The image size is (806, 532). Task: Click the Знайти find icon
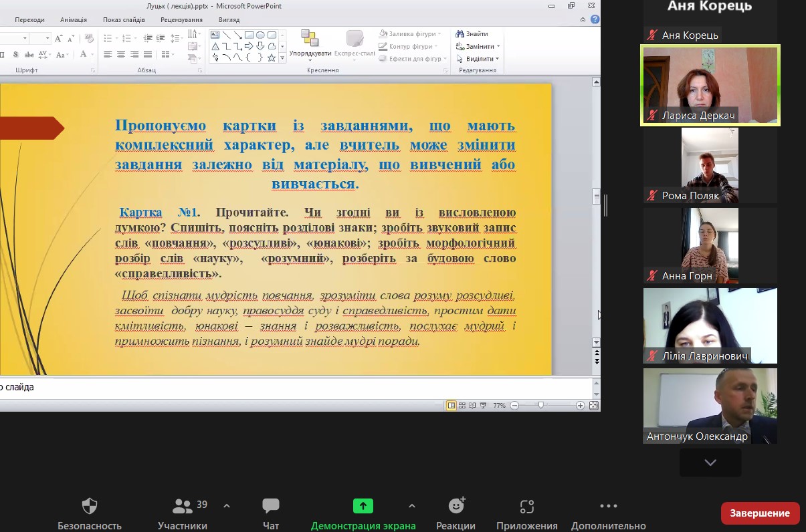point(460,34)
